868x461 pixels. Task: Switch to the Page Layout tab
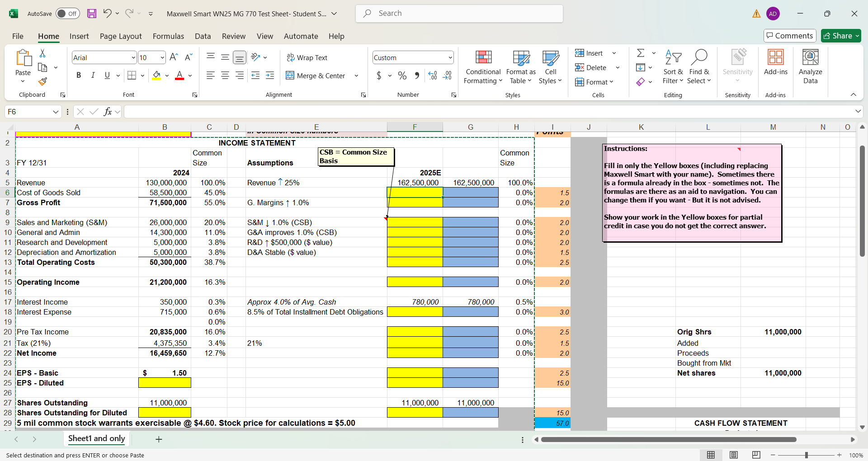pos(121,36)
